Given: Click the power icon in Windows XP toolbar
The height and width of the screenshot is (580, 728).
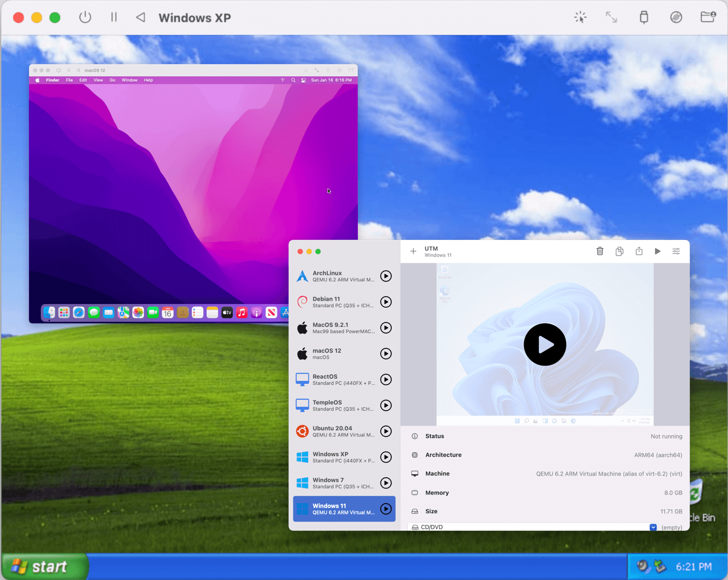Looking at the screenshot, I should (85, 18).
